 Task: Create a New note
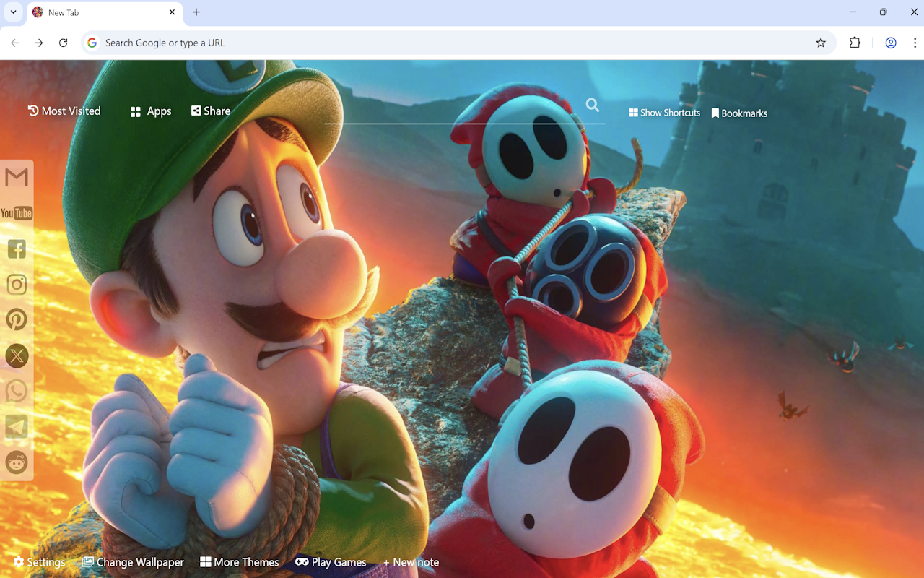[411, 561]
